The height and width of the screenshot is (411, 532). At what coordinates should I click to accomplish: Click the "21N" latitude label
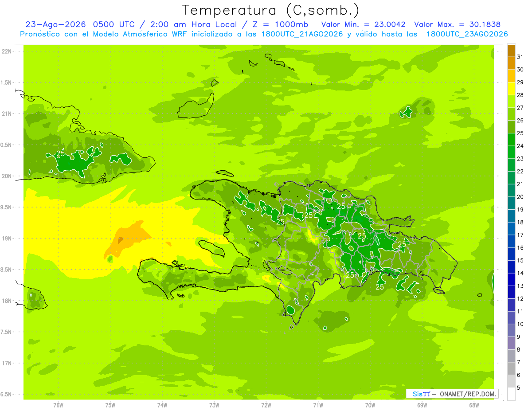point(7,114)
